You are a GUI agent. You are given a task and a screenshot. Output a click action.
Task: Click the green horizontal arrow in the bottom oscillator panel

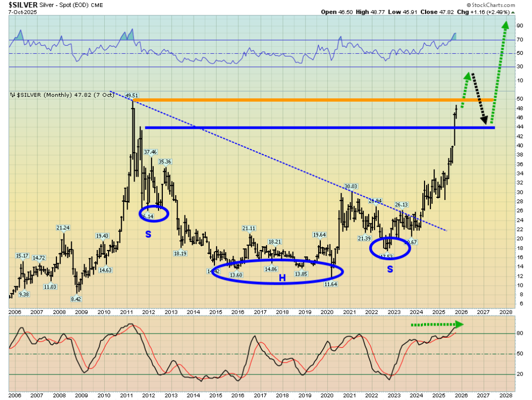pyautogui.click(x=436, y=323)
